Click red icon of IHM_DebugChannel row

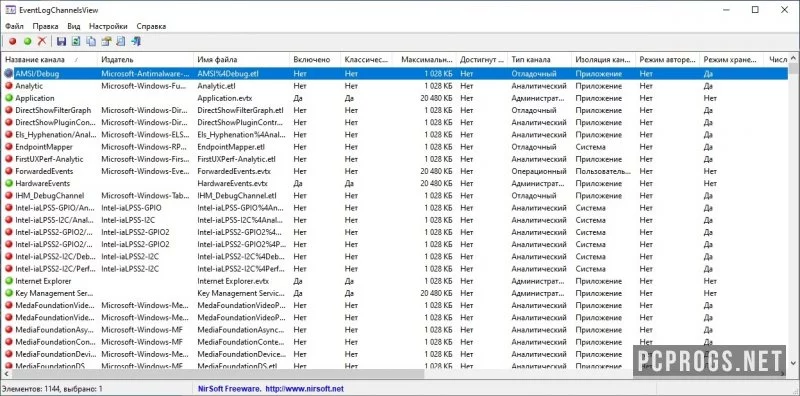[8, 195]
